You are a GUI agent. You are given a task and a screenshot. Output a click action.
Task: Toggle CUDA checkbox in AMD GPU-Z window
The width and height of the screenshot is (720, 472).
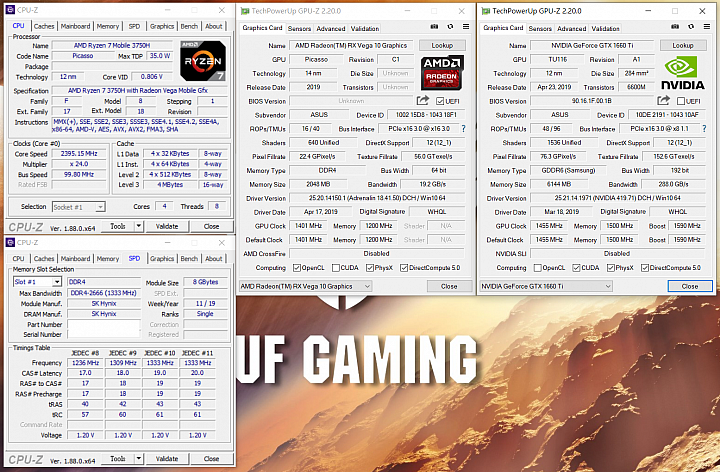pos(336,268)
